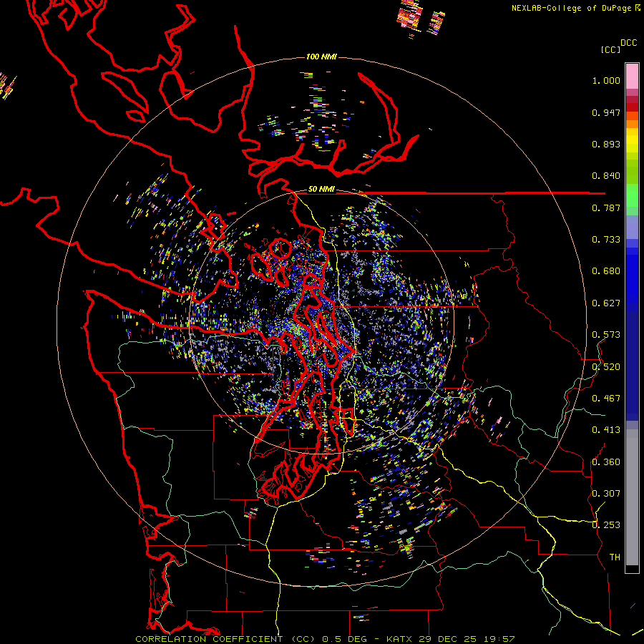Click the TH threshold legend label

(615, 557)
